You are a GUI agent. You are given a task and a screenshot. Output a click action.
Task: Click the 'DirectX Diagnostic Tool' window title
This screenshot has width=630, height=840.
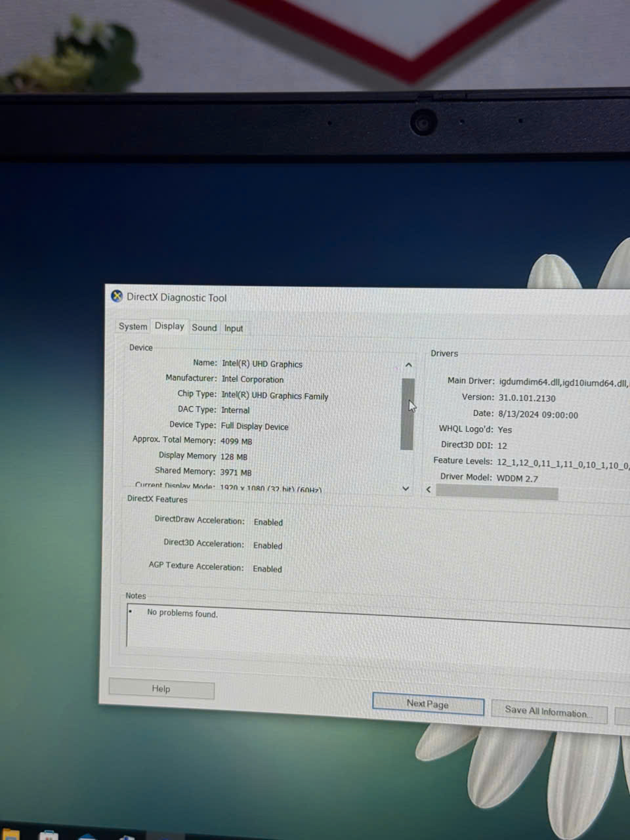177,297
